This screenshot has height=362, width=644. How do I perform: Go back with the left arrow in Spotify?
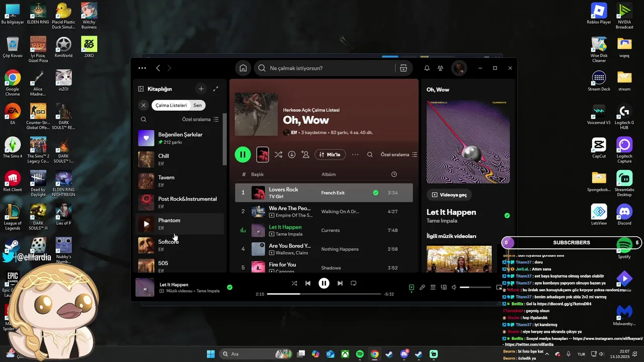click(158, 68)
